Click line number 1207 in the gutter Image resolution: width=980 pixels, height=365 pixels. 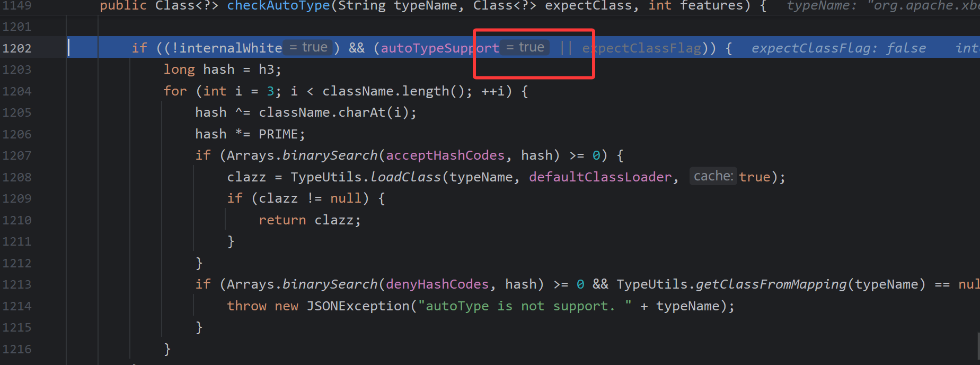click(x=17, y=155)
